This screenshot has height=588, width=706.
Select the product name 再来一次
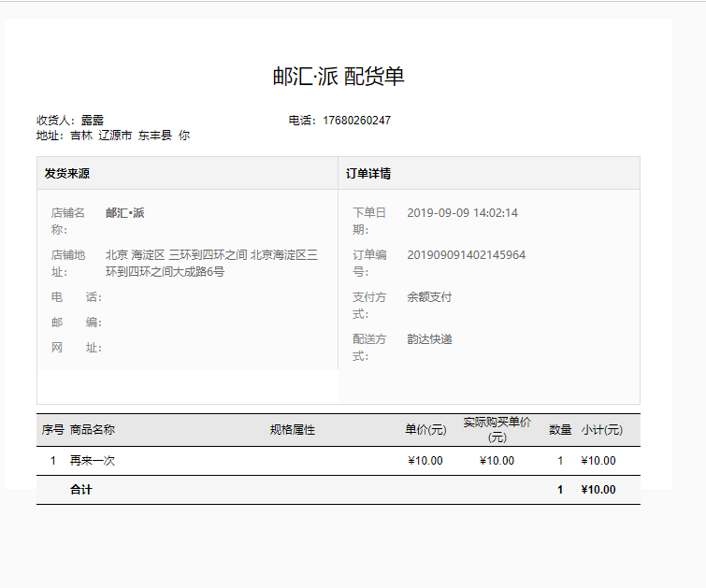[x=93, y=461]
